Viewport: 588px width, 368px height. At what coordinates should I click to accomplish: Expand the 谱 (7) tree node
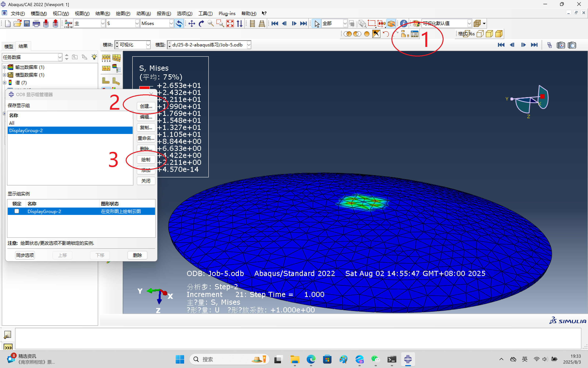4,83
